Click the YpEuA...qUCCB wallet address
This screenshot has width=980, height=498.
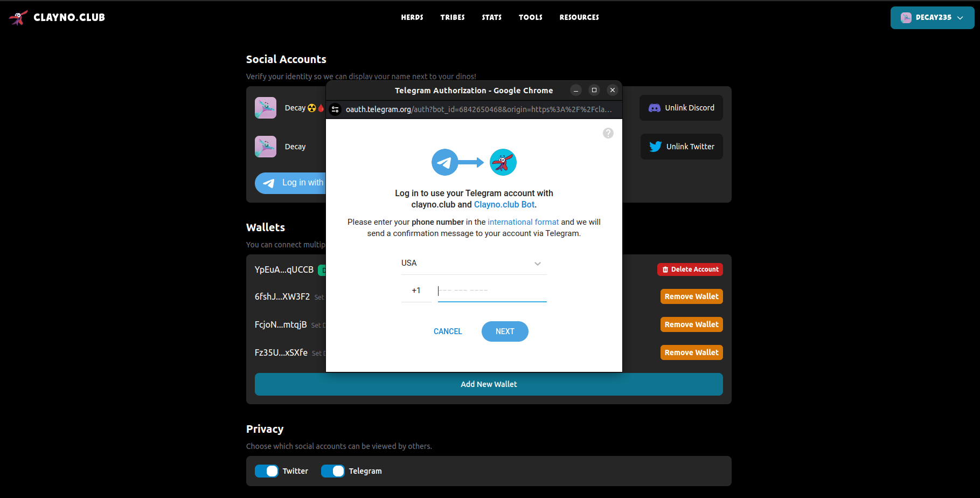284,269
